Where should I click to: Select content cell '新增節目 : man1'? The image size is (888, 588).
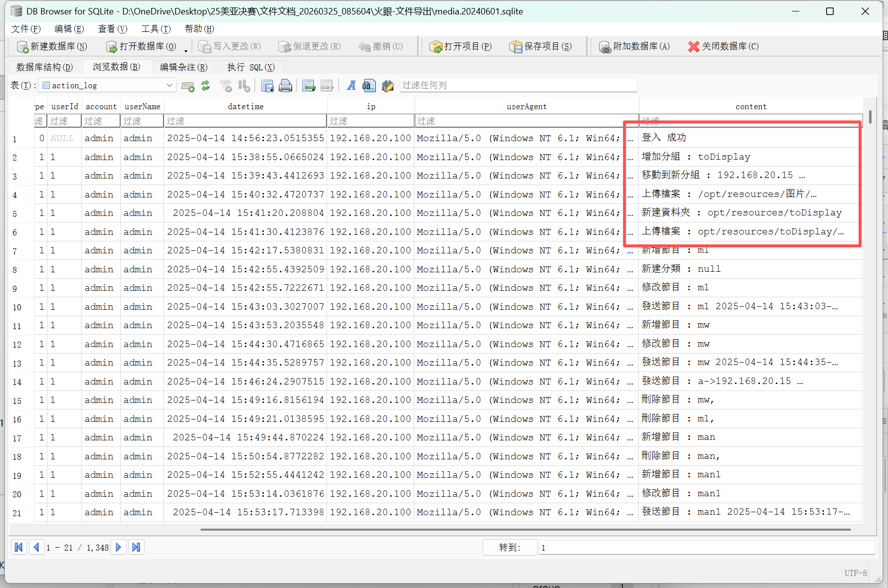coord(750,475)
